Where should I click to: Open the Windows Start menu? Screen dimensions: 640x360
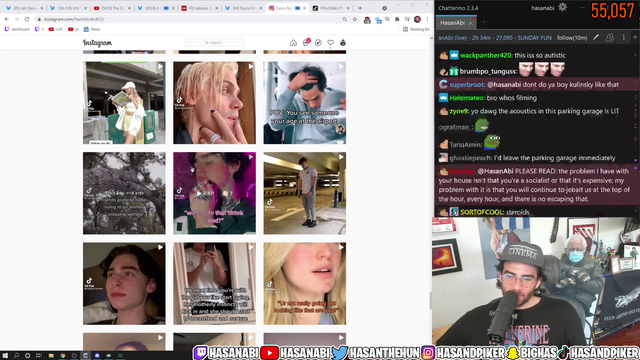[5, 356]
